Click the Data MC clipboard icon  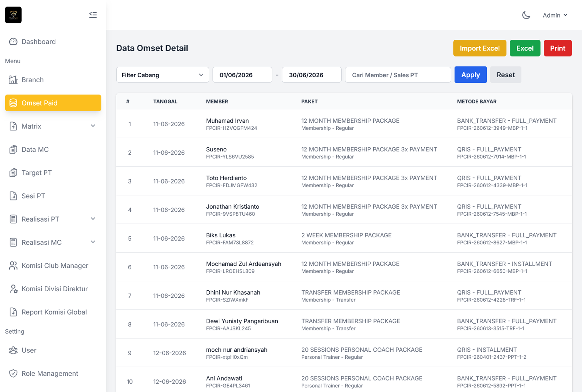(x=13, y=150)
